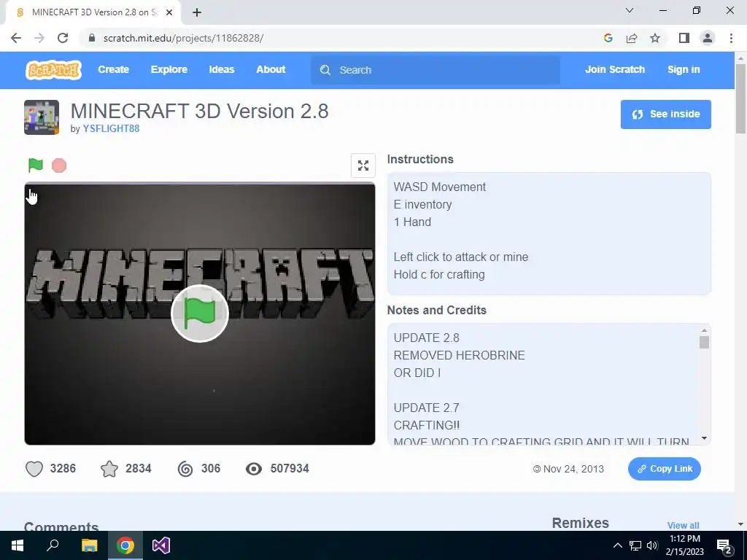Show hidden system tray icons
The width and height of the screenshot is (747, 560).
pos(617,545)
